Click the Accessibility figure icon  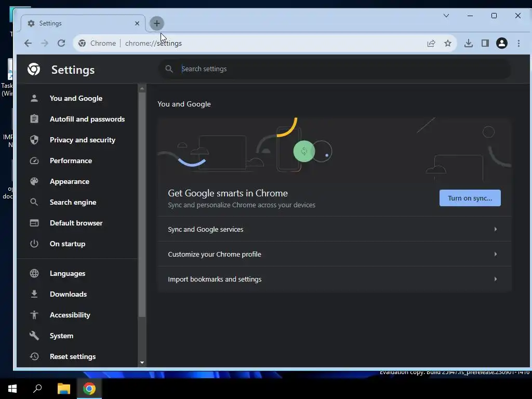[34, 315]
